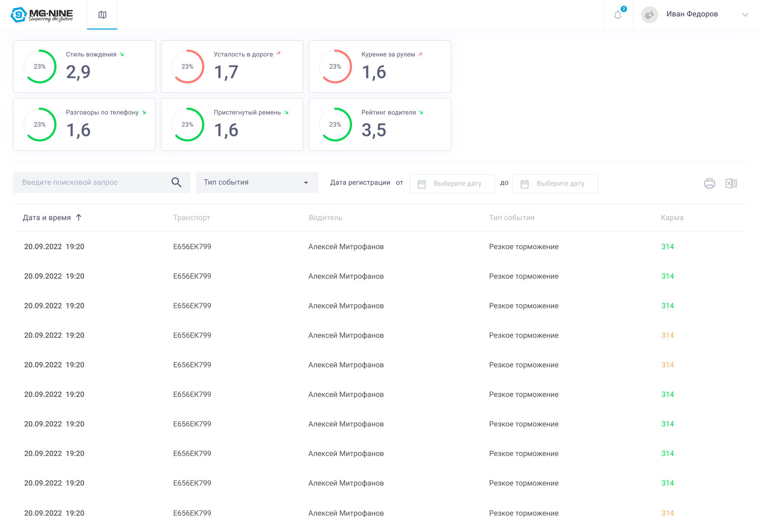Click the Усталость в дороге progress ring
Viewport: 760px width, 532px height.
click(188, 66)
